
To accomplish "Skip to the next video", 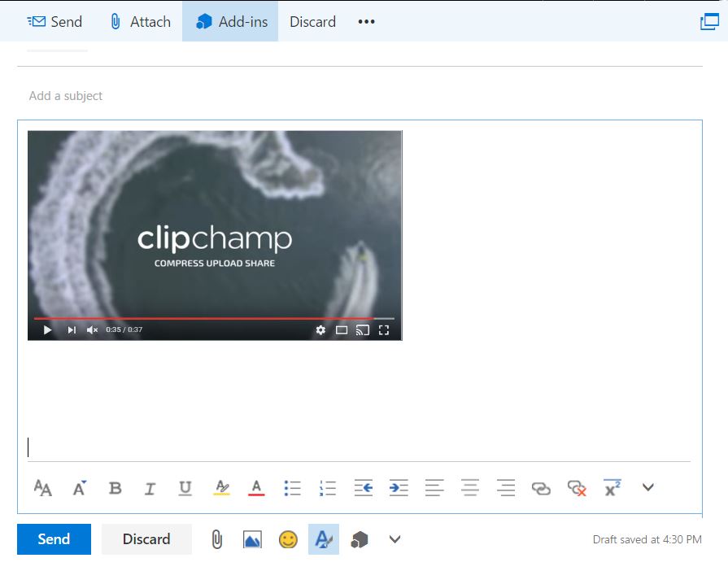I will (72, 330).
